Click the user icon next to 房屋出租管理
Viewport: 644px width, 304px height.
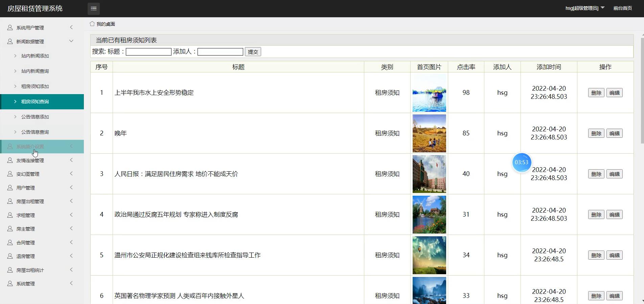[10, 201]
